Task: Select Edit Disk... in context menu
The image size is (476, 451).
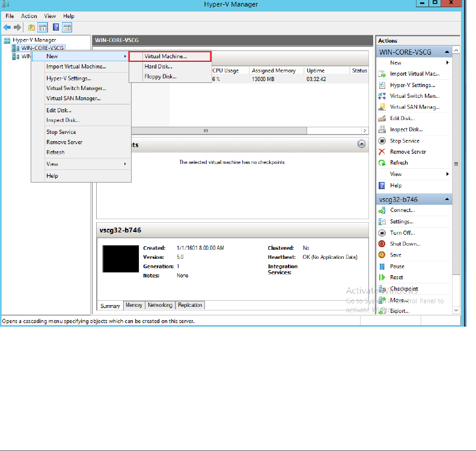Action: (81, 110)
